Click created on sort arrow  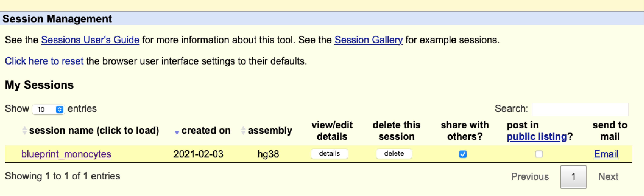[177, 132]
